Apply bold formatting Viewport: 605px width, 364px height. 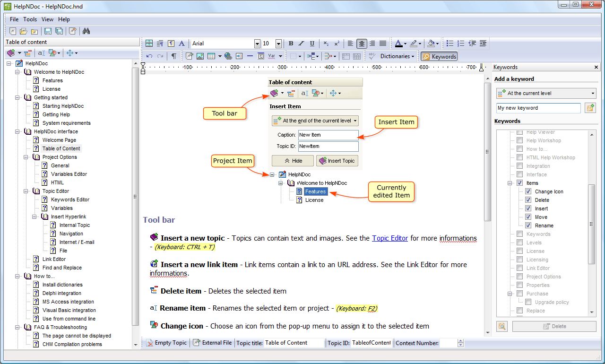click(x=291, y=43)
